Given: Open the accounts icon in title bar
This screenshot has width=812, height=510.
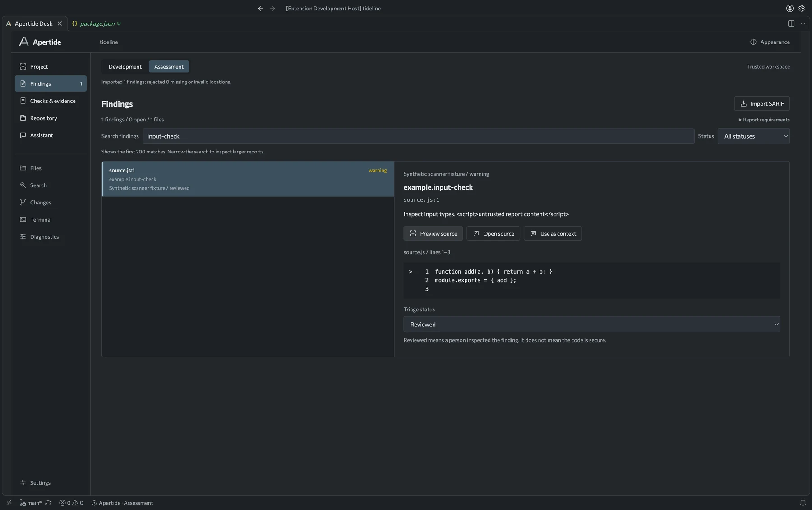Looking at the screenshot, I should (790, 8).
